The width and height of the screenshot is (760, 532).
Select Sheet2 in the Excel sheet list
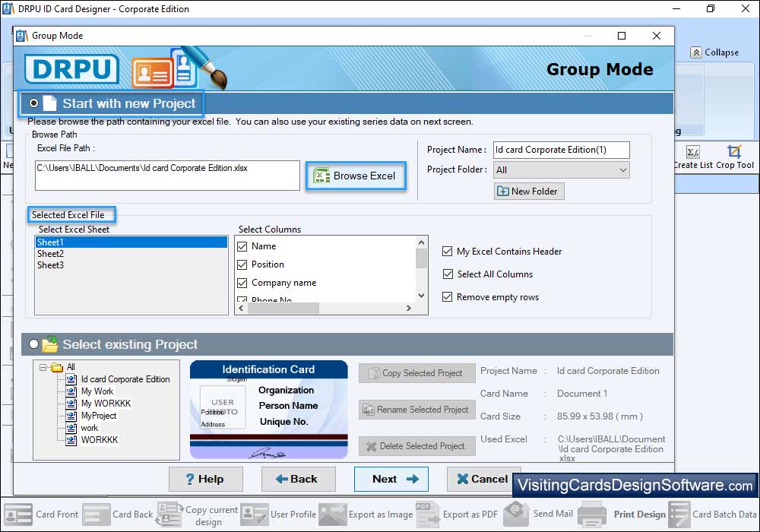pyautogui.click(x=50, y=254)
